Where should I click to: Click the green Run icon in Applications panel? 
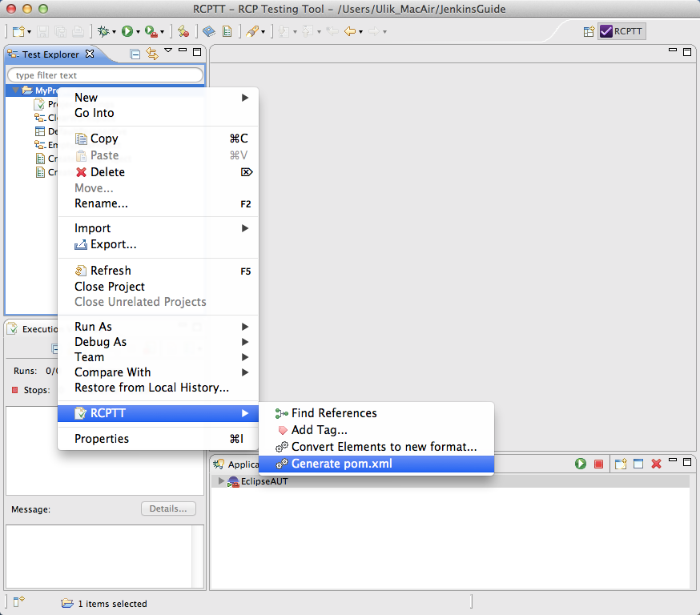coord(581,464)
